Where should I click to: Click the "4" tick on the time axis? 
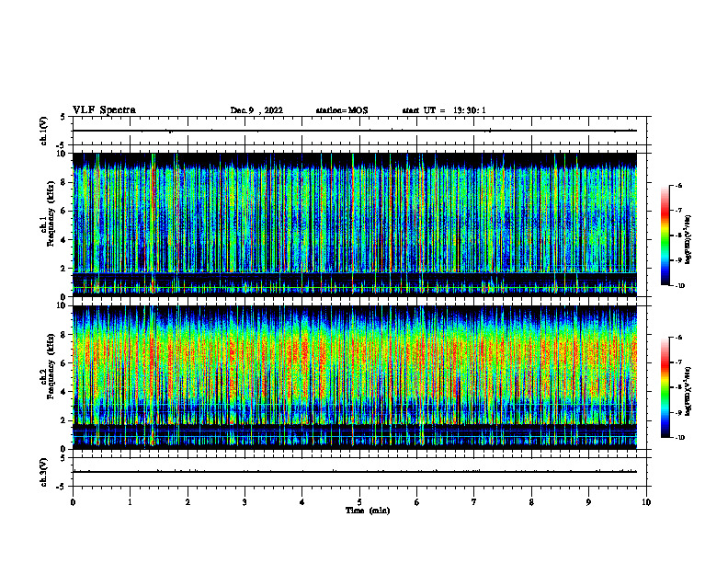pos(302,502)
